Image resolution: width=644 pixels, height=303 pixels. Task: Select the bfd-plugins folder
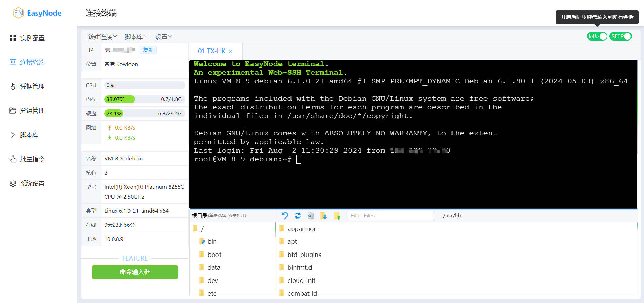[304, 255]
